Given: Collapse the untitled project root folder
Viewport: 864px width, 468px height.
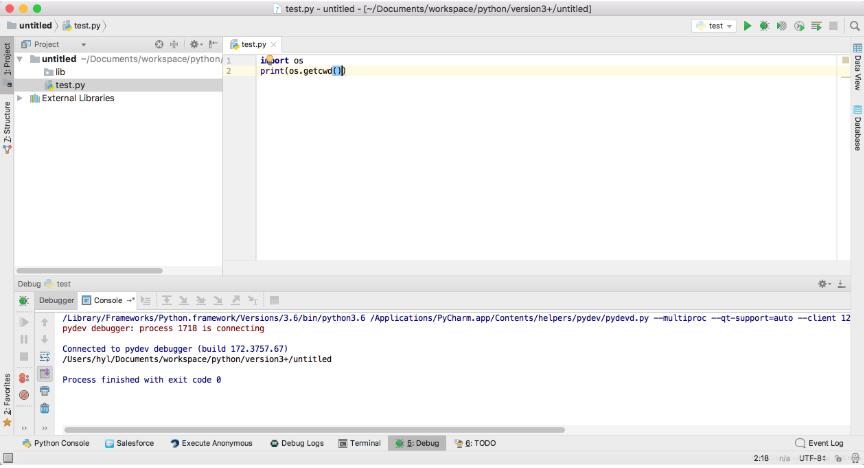Looking at the screenshot, I should (20, 59).
